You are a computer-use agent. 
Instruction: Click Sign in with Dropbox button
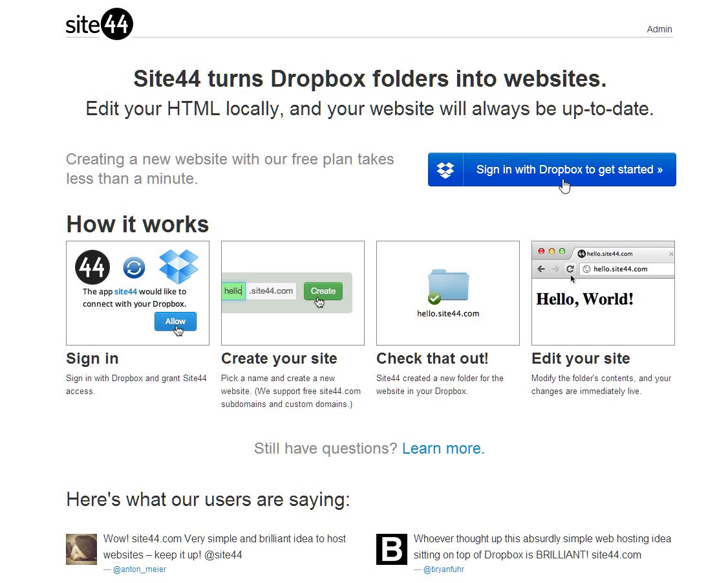(551, 170)
